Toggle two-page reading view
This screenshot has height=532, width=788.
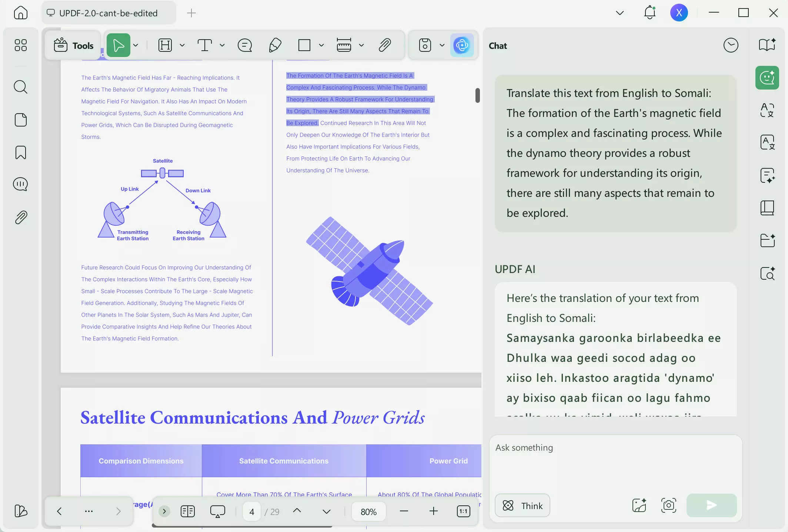[188, 511]
